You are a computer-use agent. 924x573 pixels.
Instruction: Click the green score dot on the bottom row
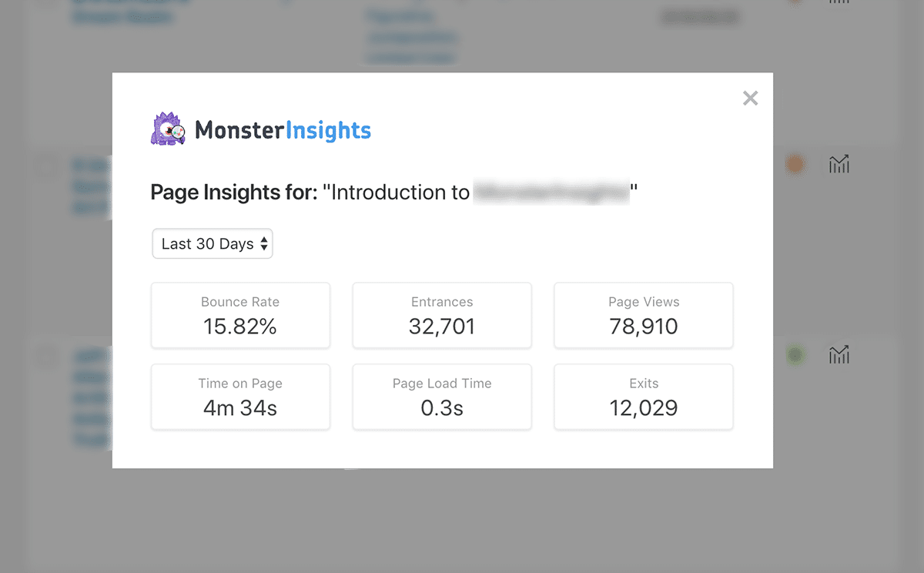click(796, 354)
